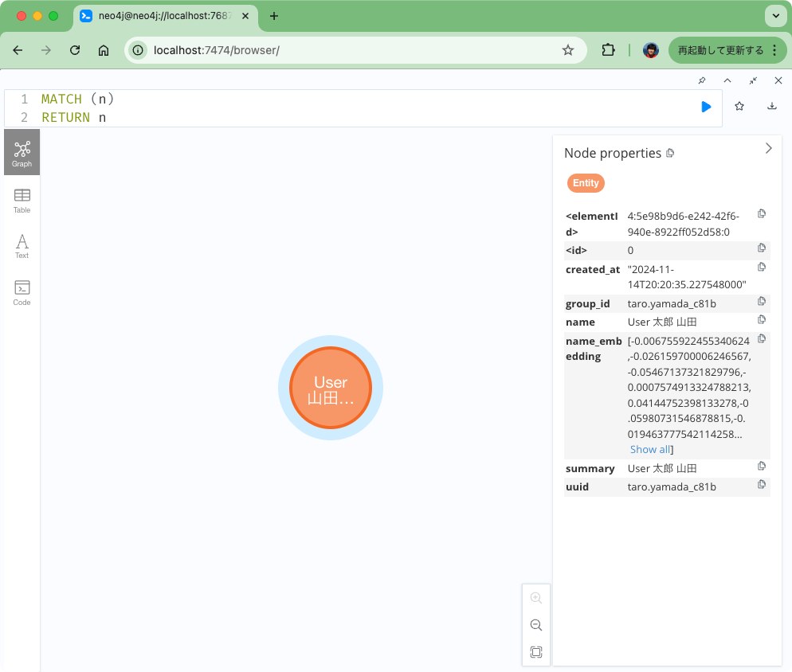Image resolution: width=792 pixels, height=672 pixels.
Task: Open tab search dropdown
Action: pos(776,16)
